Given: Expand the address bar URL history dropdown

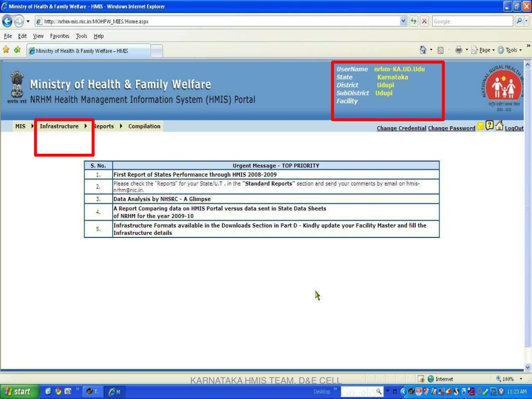Looking at the screenshot, I should pos(403,21).
